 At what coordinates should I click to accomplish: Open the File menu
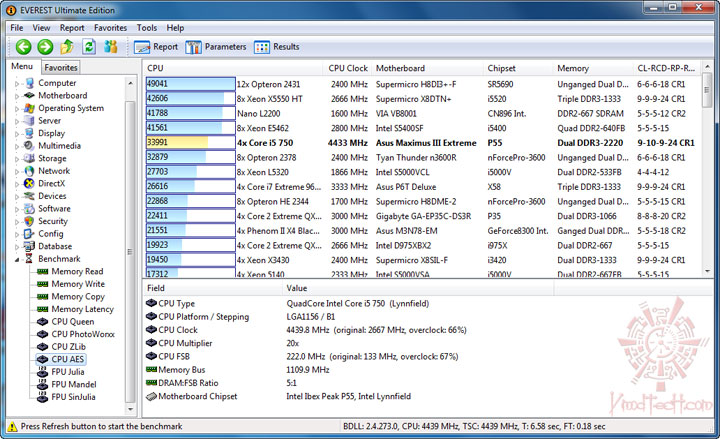tap(17, 28)
